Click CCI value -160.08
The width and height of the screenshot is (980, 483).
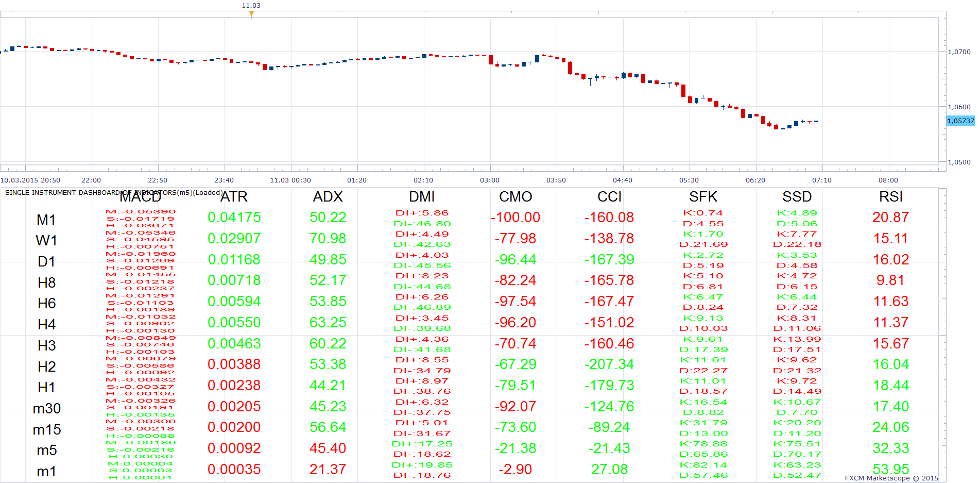(x=609, y=218)
